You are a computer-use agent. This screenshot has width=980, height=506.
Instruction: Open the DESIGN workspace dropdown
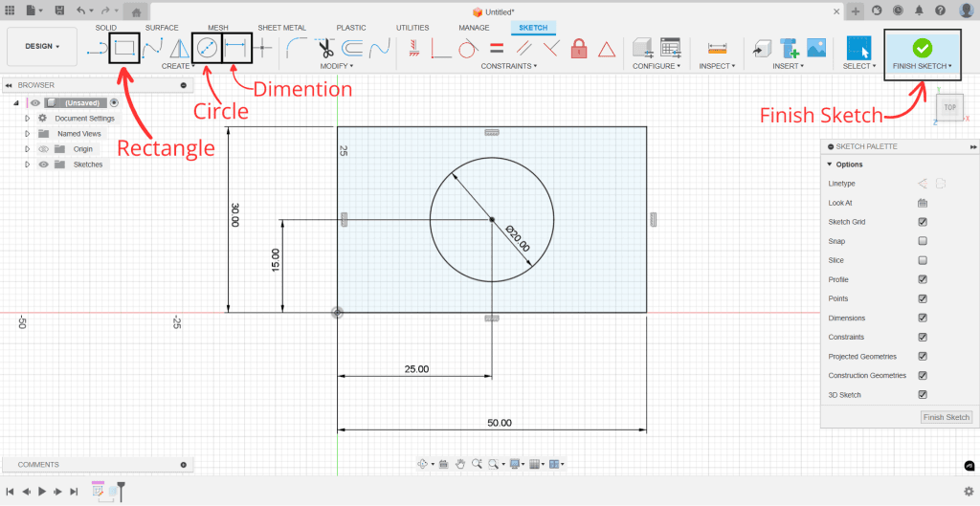coord(42,46)
